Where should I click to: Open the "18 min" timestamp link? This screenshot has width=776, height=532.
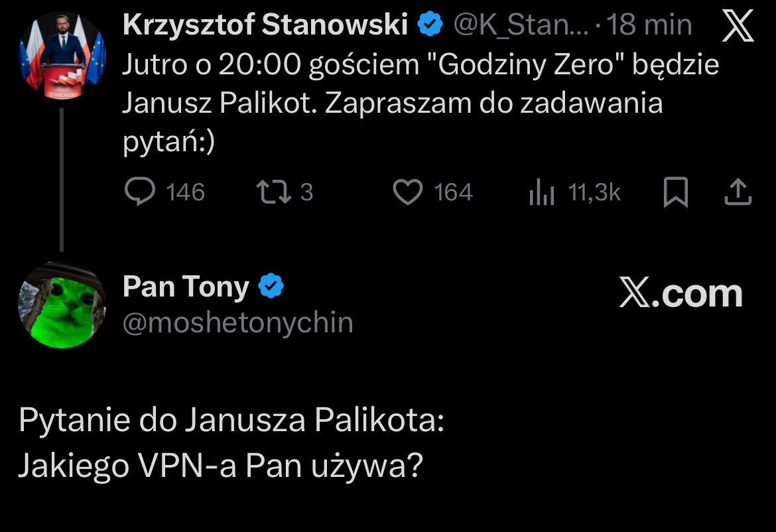[x=649, y=26]
